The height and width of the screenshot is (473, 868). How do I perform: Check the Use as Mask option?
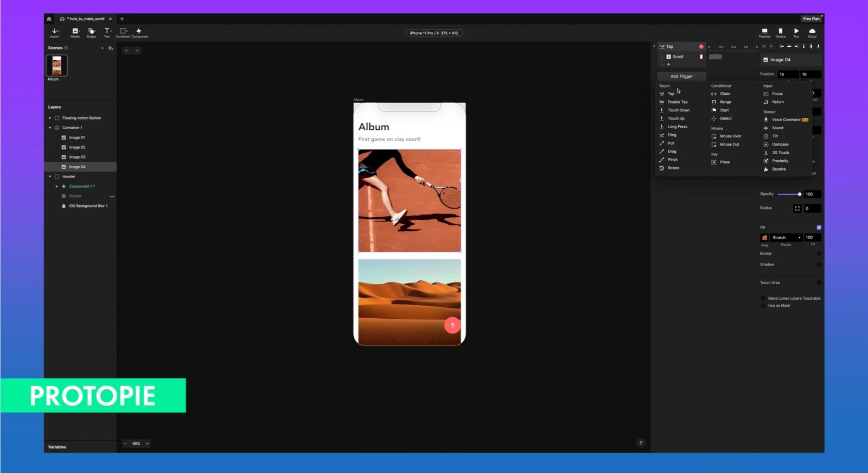(x=763, y=306)
